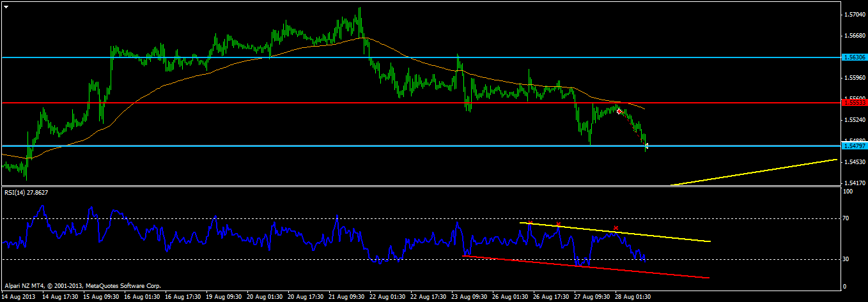
Task: Click the white arrow marker at trade close
Action: click(x=647, y=146)
